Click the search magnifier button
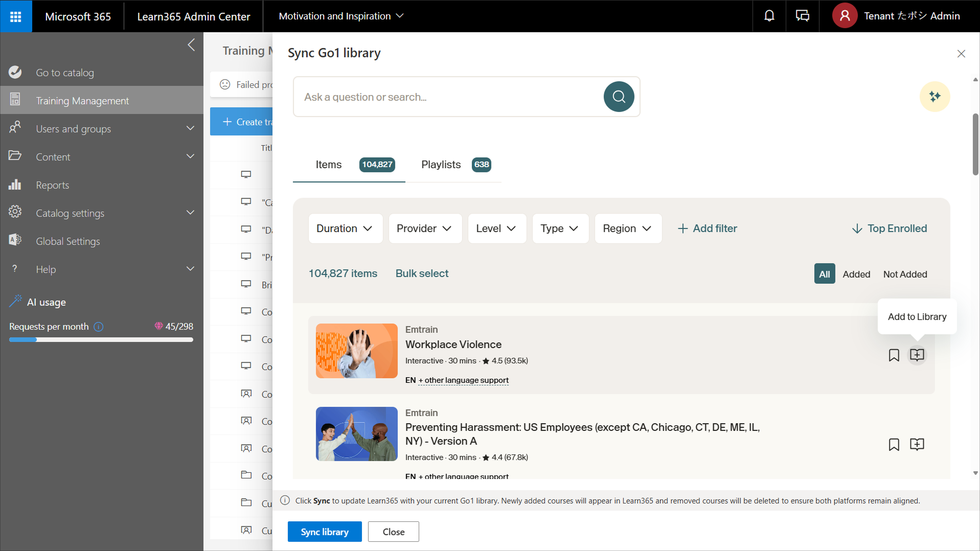This screenshot has width=980, height=551. 619,97
